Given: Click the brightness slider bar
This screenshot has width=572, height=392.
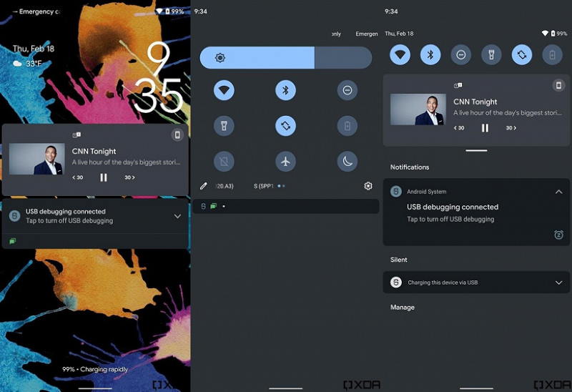Looking at the screenshot, I should [285, 58].
